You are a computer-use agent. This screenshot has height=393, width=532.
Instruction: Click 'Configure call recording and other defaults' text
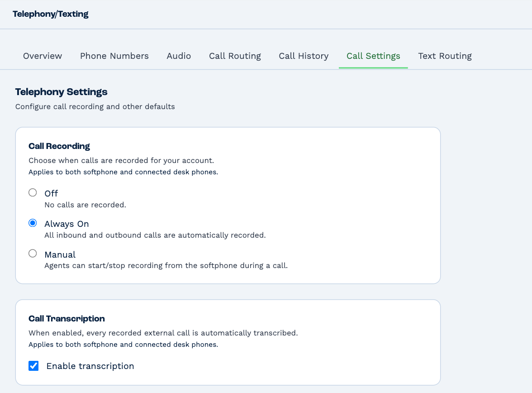tap(95, 107)
